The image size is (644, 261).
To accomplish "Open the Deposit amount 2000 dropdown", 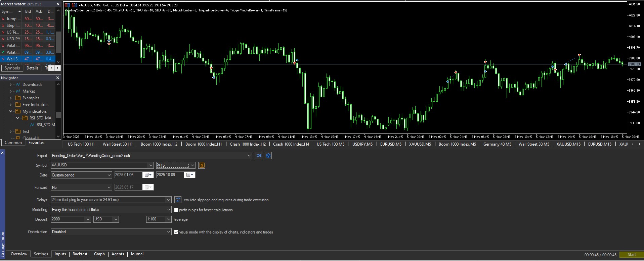I will pos(88,219).
